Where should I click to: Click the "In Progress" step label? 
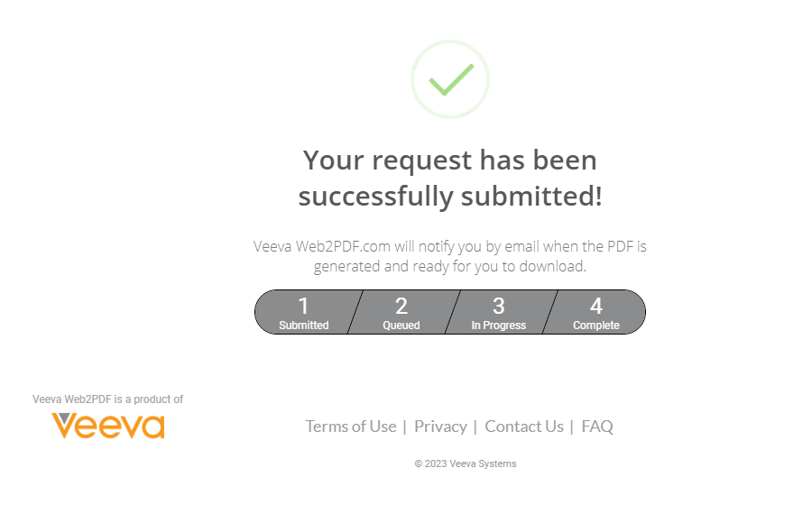498,326
